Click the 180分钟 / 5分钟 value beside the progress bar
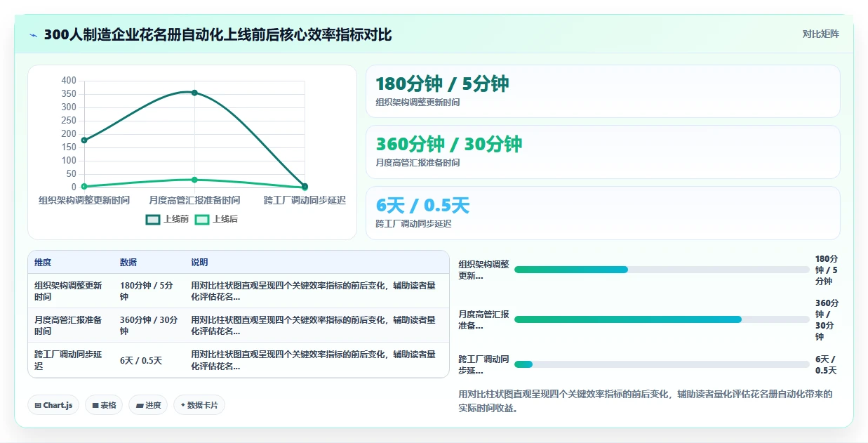This screenshot has height=443, width=868. pyautogui.click(x=827, y=270)
